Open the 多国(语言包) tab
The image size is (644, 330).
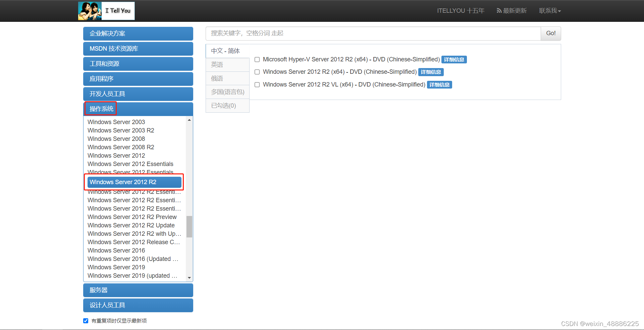tap(227, 92)
